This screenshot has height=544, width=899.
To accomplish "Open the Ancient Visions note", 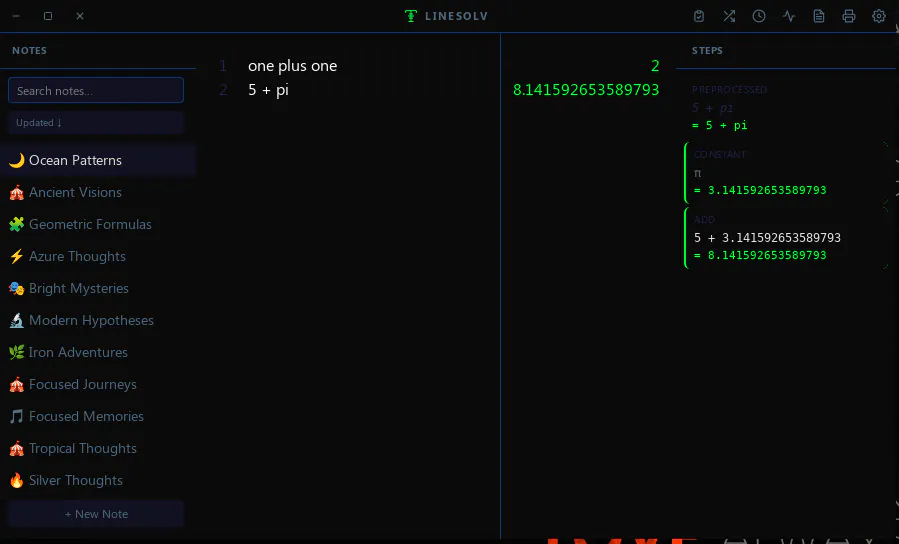I will click(98, 193).
